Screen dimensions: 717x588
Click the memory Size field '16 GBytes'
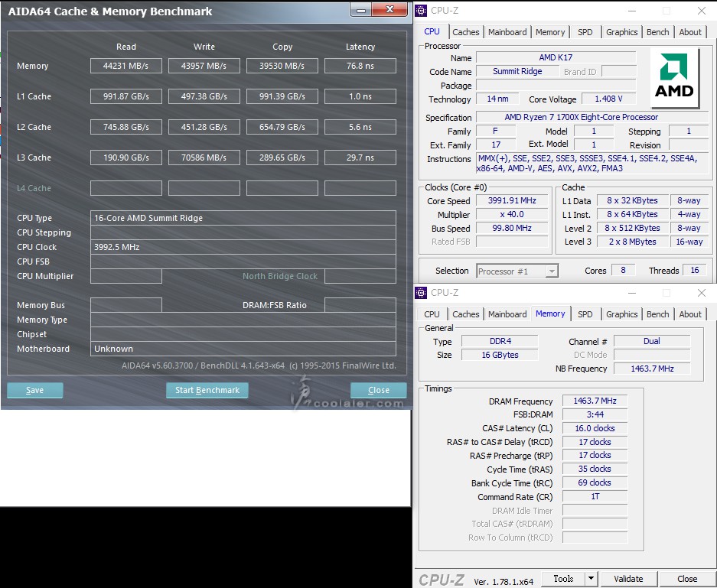(500, 355)
